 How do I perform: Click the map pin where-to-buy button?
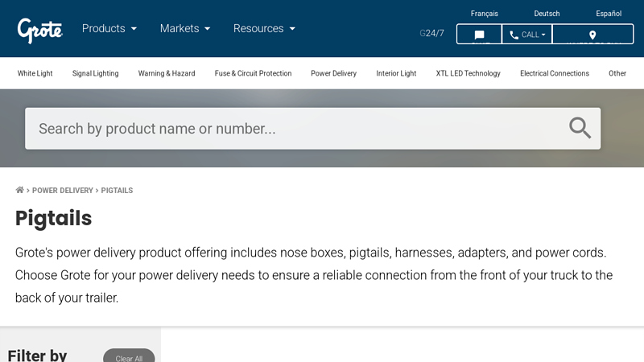click(x=592, y=34)
